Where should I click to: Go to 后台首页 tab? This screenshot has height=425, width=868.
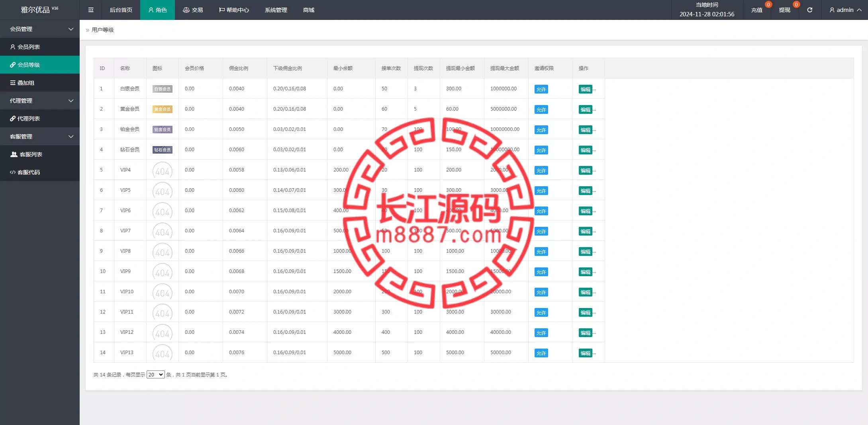tap(121, 10)
